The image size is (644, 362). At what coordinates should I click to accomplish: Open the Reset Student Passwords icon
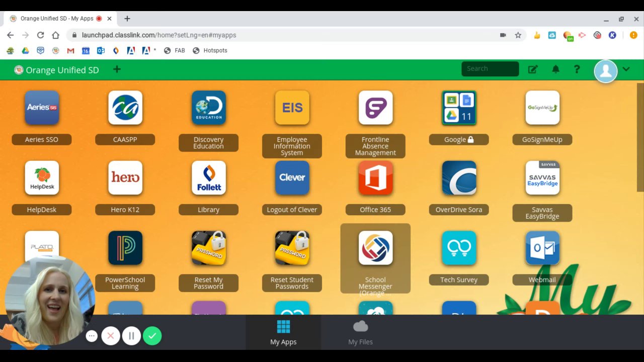(292, 248)
